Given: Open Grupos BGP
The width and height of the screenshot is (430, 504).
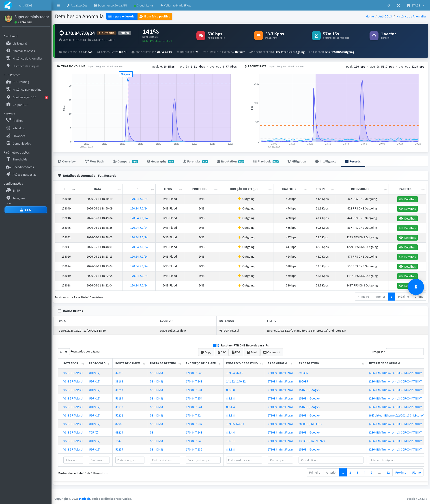Looking at the screenshot, I should pos(20,105).
